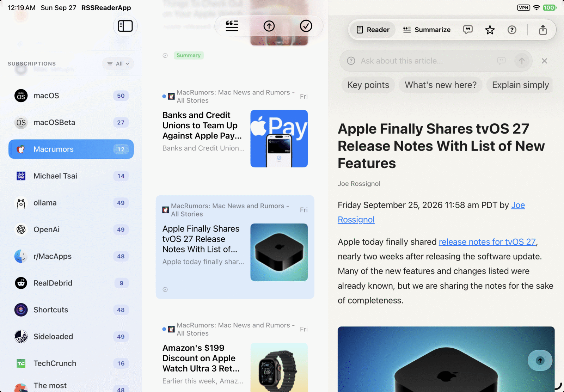The width and height of the screenshot is (564, 392).
Task: Click the Sideloaded feed icon
Action: coord(21,337)
